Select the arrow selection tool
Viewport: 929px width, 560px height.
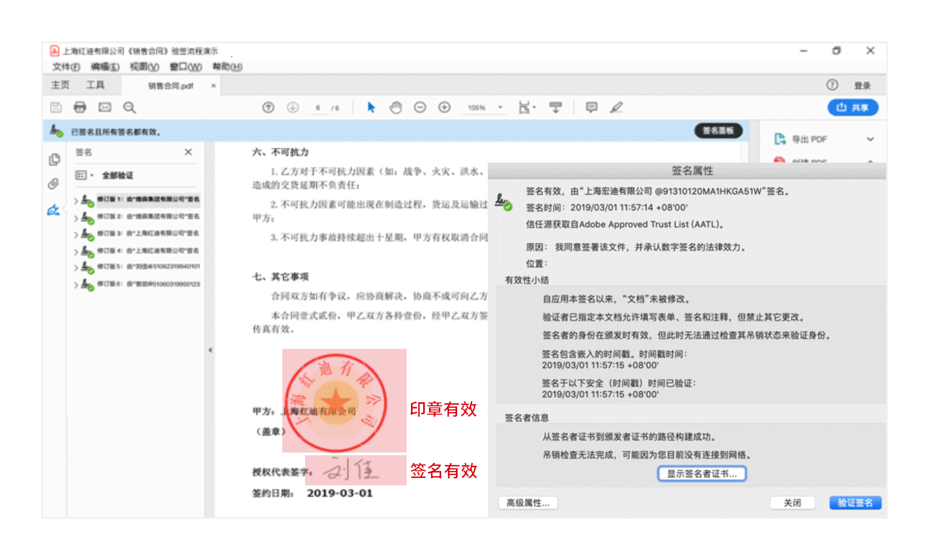(x=371, y=107)
